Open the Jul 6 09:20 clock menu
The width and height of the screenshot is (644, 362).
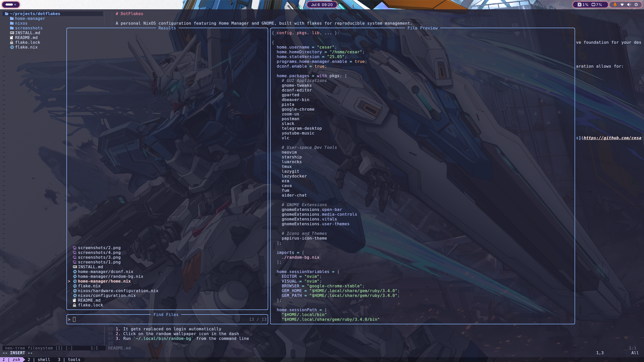(x=322, y=5)
